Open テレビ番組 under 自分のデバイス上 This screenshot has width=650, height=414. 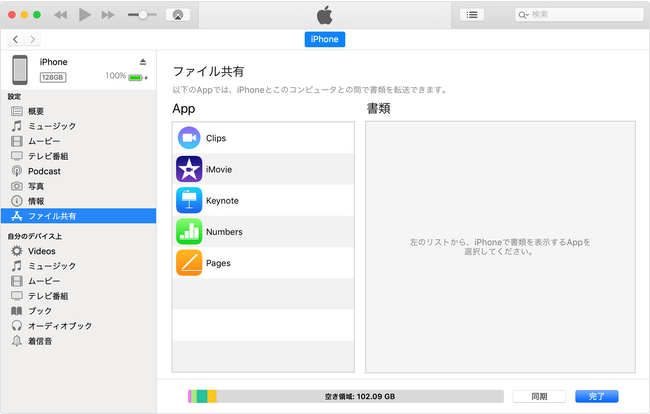(x=78, y=296)
